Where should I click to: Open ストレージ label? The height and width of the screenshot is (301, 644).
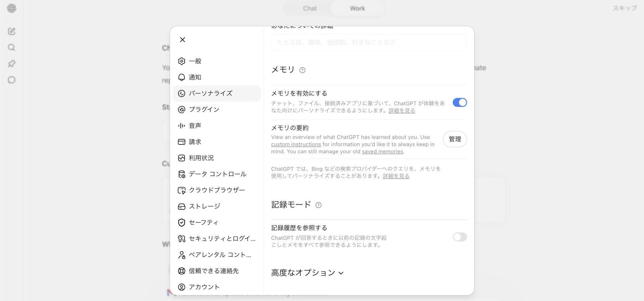coord(205,206)
